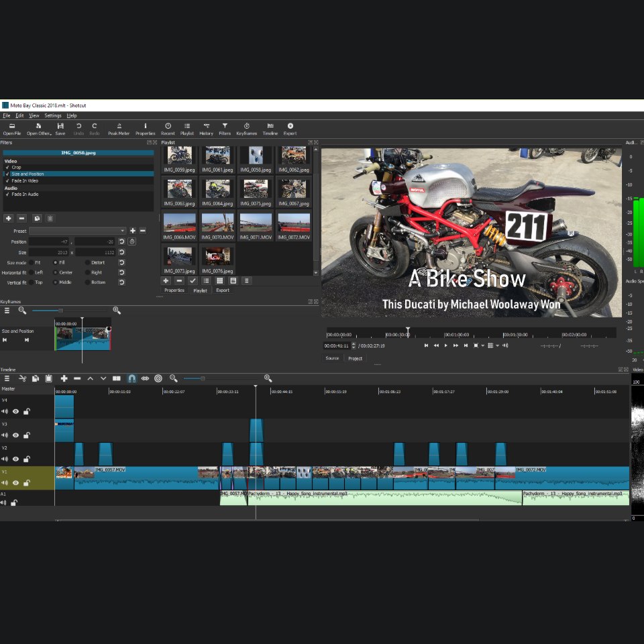Open the Edit menu
Viewport: 644px width, 644px height.
(x=19, y=115)
